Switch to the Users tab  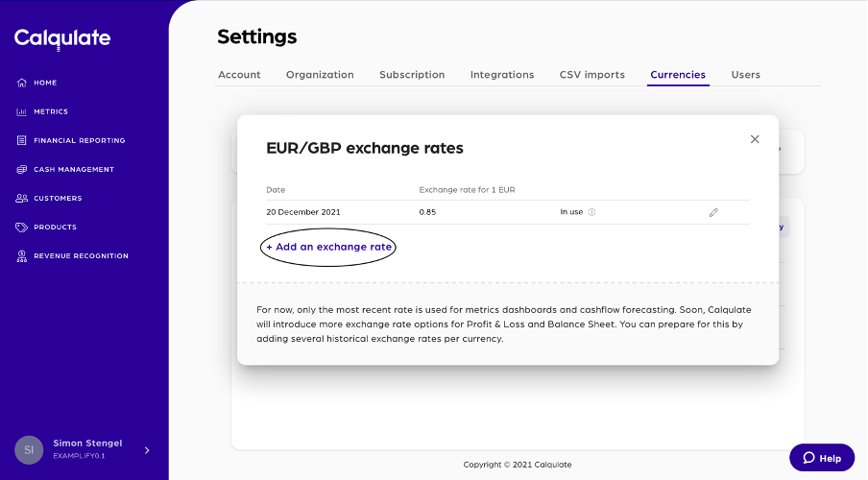[x=746, y=75]
